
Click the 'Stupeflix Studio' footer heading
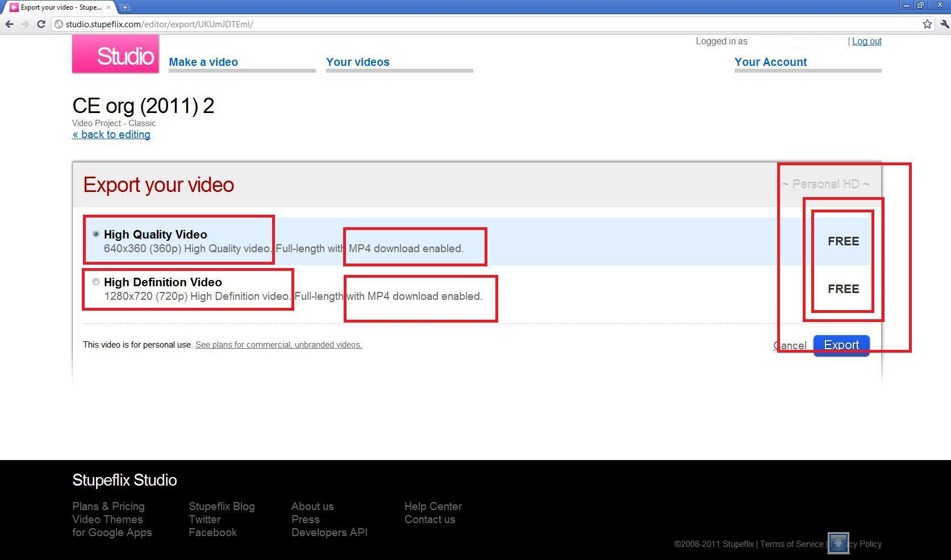coord(124,480)
